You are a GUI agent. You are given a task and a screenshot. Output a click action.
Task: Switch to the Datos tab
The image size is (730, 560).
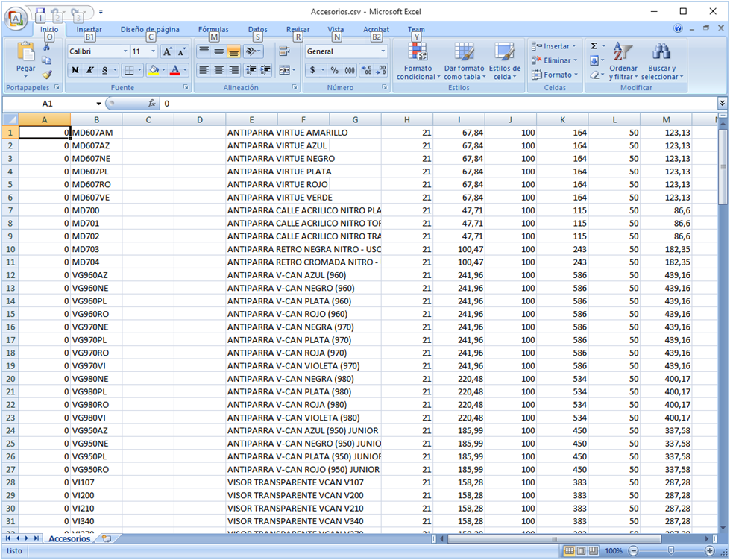click(258, 29)
